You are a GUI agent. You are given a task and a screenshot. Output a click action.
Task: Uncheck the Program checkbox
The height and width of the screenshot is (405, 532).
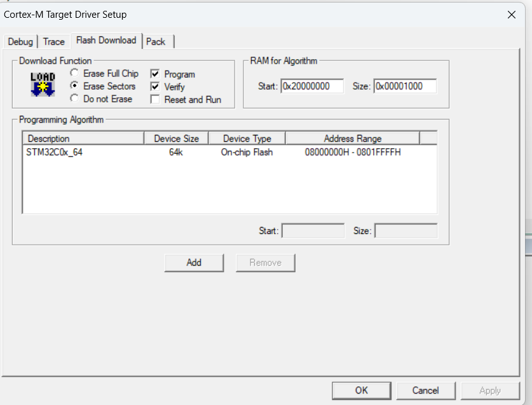[x=155, y=74]
